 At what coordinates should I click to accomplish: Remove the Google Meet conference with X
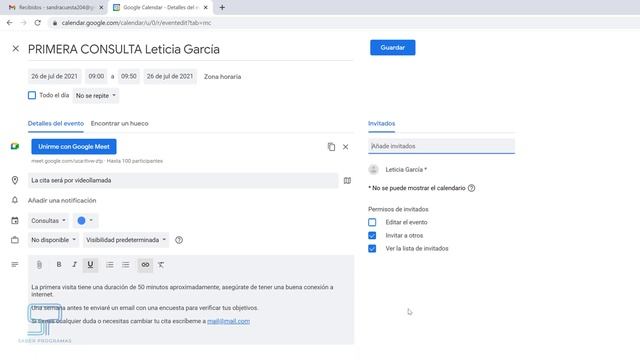tap(345, 147)
